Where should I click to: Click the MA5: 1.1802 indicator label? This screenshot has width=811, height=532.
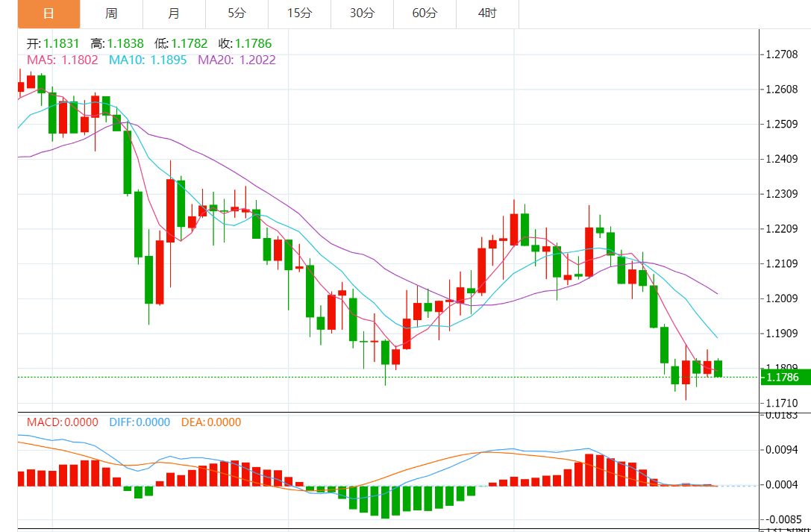coord(62,60)
